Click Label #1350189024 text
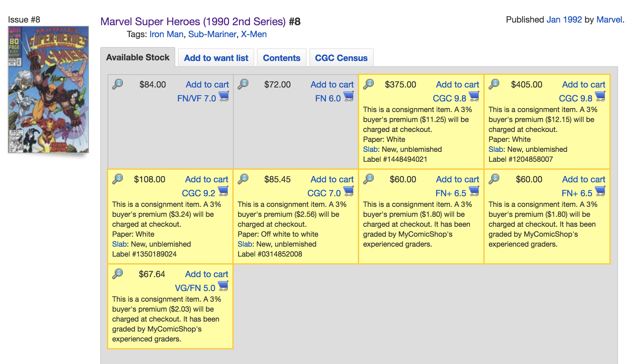Viewport: 628px width, 364px height. click(144, 254)
